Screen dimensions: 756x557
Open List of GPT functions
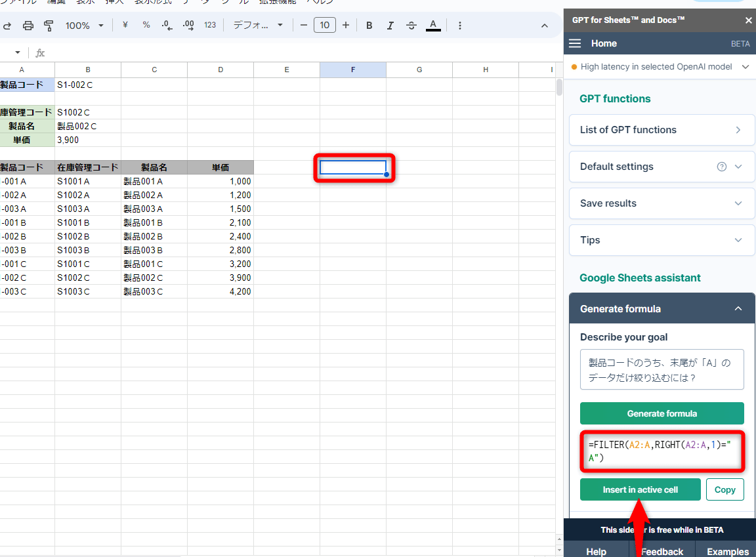(661, 130)
